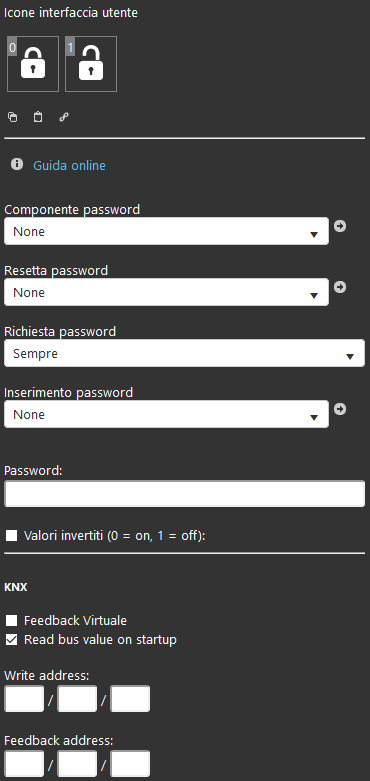Viewport: 370px width, 781px height.
Task: Click the copy icons button
Action: point(12,117)
